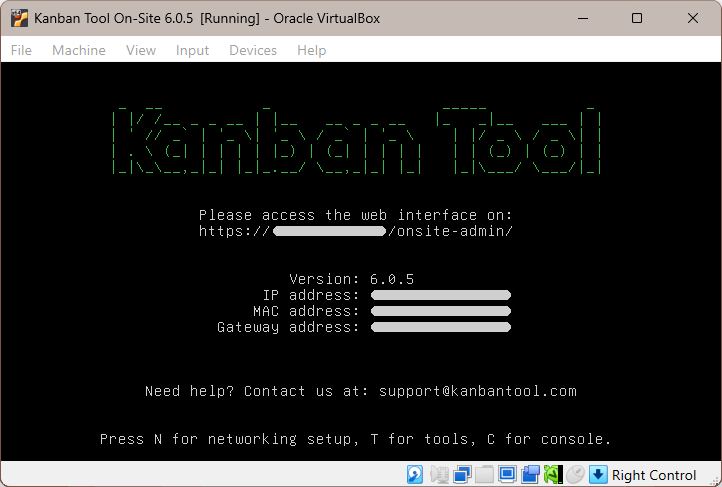The height and width of the screenshot is (487, 722).
Task: Open network adapter status icon
Action: pos(462,475)
